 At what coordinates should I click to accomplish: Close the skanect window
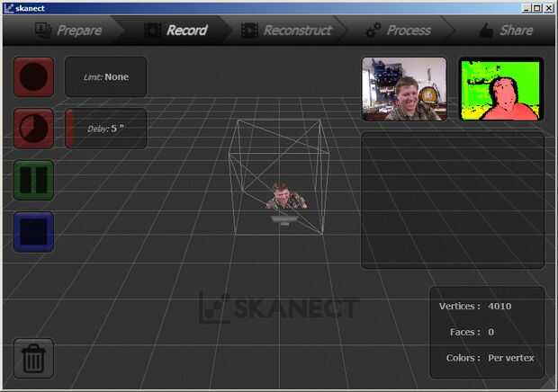(549, 8)
